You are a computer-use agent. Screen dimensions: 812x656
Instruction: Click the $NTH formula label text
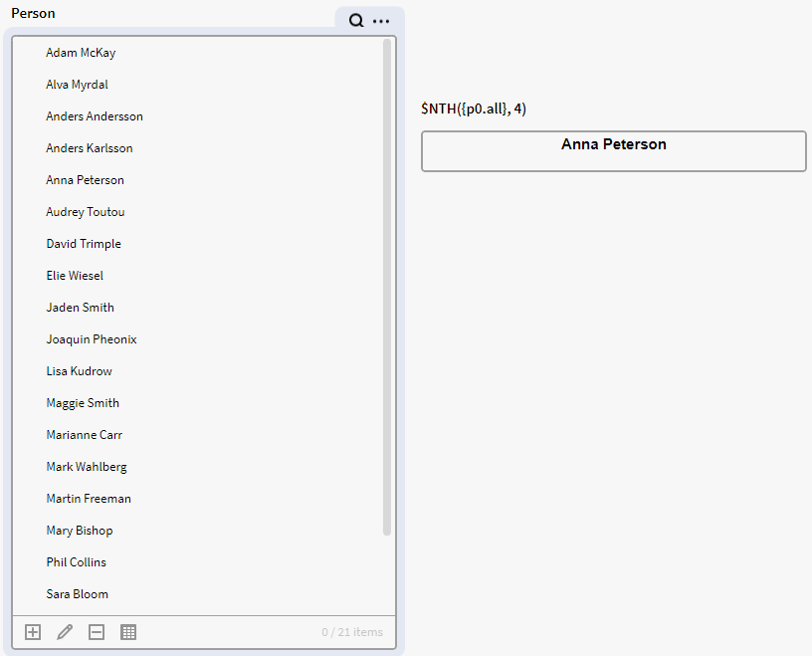point(474,109)
